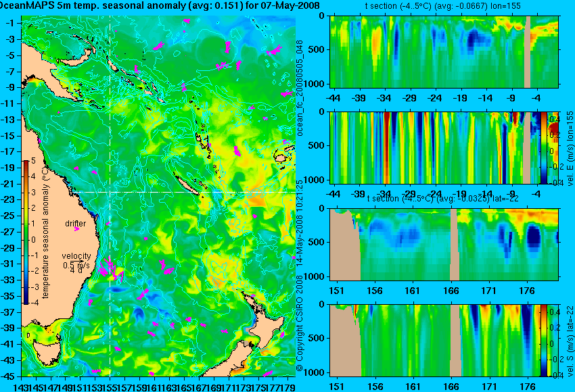Click the '0.2' value on vel. S color bar
575x392 pixels.
pos(554,328)
